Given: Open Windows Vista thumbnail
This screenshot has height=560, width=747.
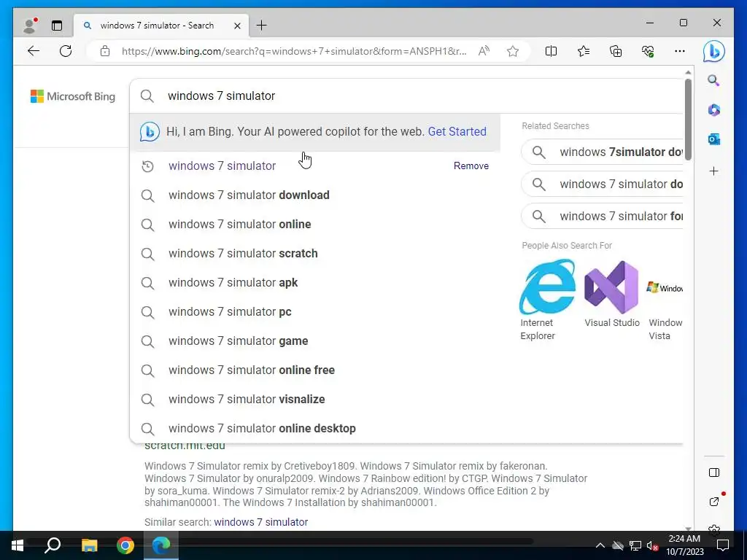Looking at the screenshot, I should click(x=665, y=287).
